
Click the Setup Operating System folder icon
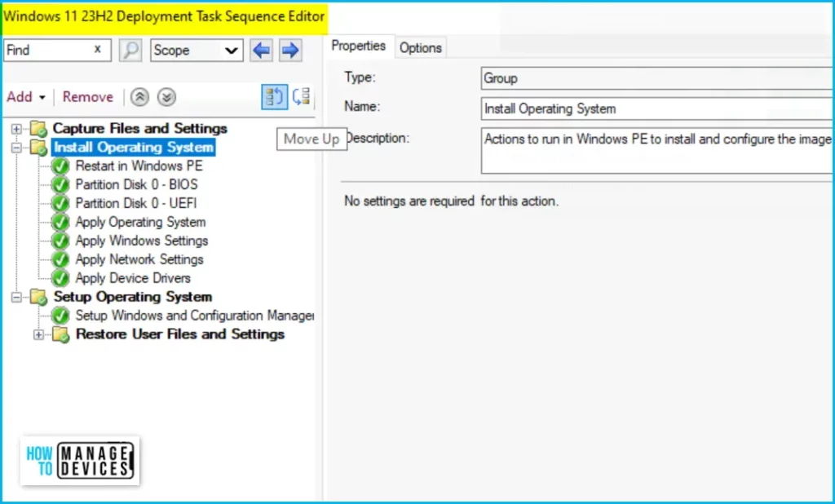click(x=38, y=297)
